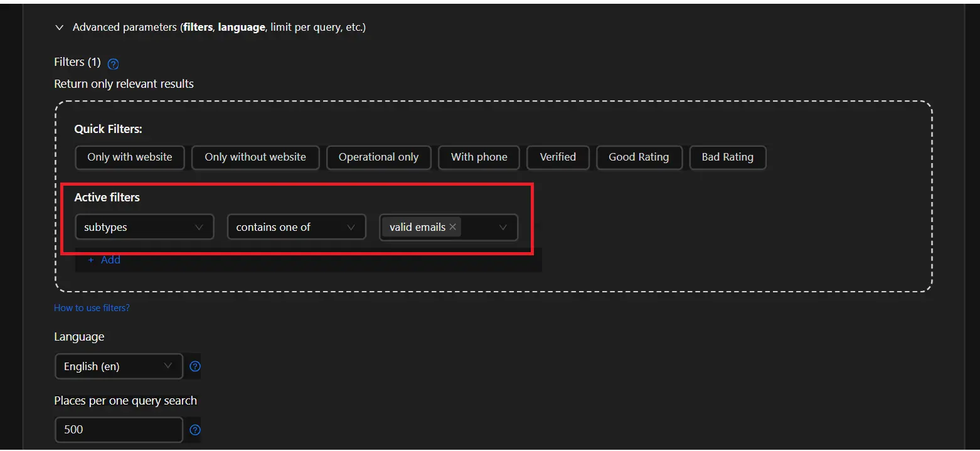Screen dimensions: 980x451
Task: Toggle the 'Only with website' quick filter
Action: point(130,157)
